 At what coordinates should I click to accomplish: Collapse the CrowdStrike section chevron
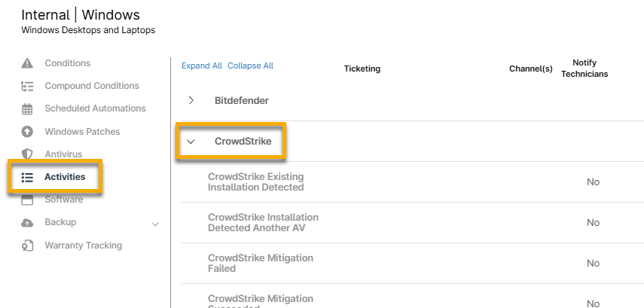[x=191, y=141]
